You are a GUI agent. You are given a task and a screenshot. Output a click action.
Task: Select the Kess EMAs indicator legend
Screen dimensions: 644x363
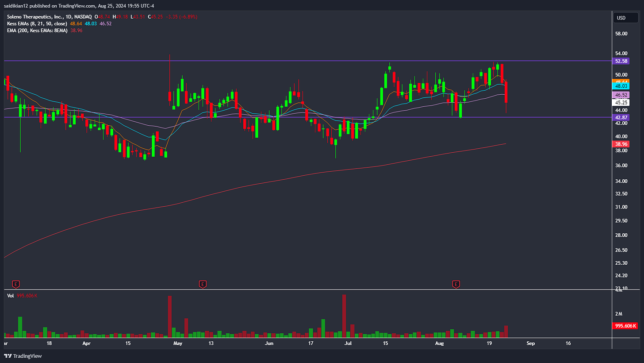point(36,23)
